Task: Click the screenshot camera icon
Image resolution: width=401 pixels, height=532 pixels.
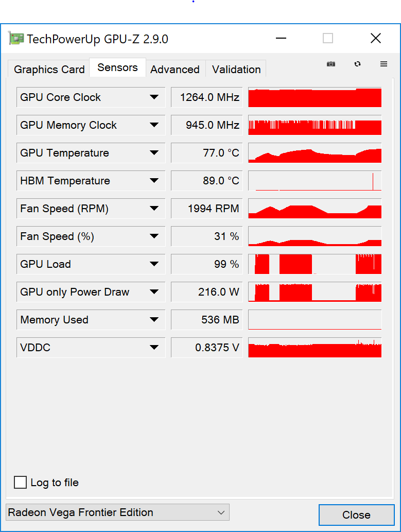Action: [331, 64]
